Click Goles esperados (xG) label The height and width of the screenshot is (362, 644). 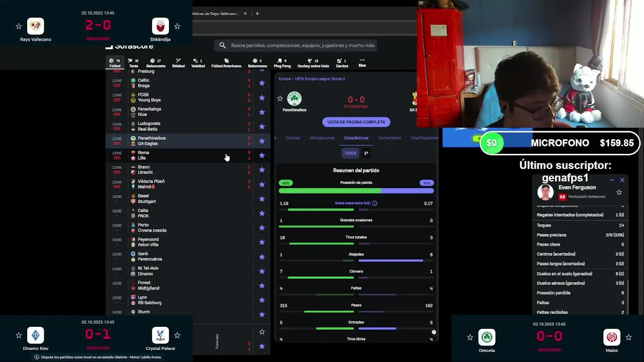coord(353,203)
